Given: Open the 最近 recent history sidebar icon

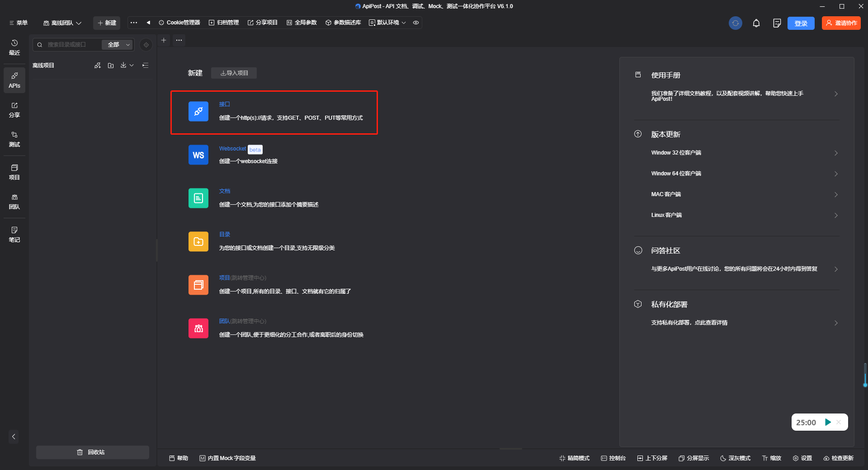Looking at the screenshot, I should point(14,47).
